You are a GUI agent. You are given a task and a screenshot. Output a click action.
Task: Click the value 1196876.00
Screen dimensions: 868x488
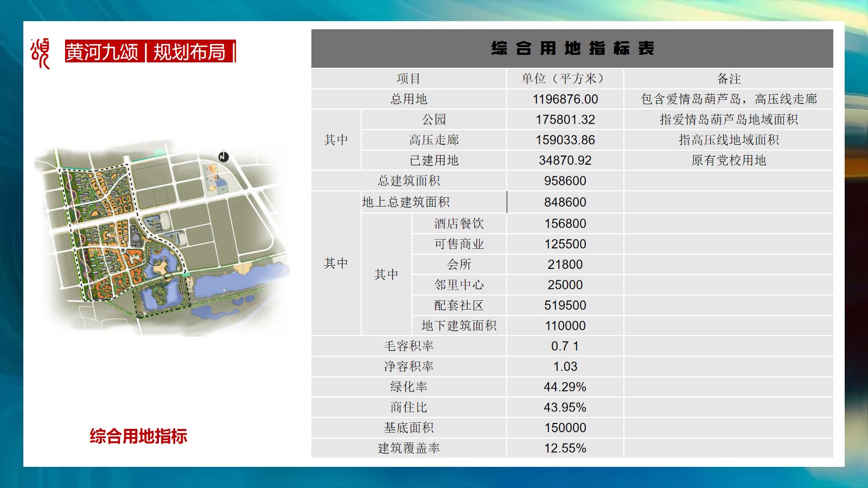(565, 99)
